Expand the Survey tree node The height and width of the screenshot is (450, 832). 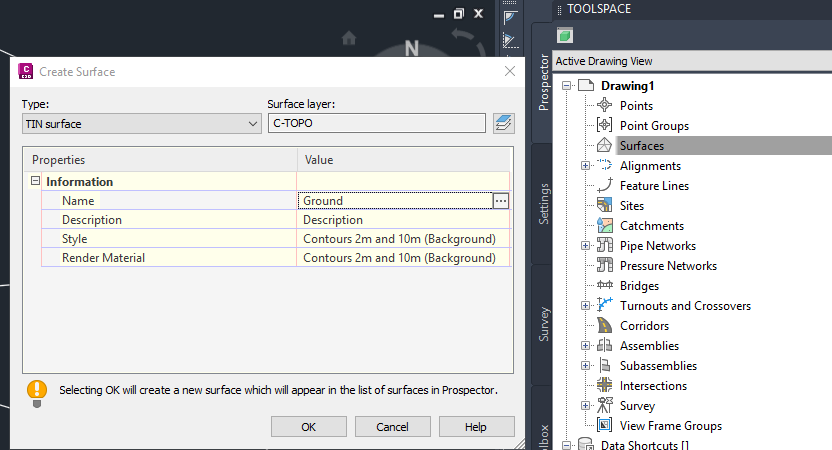[585, 405]
